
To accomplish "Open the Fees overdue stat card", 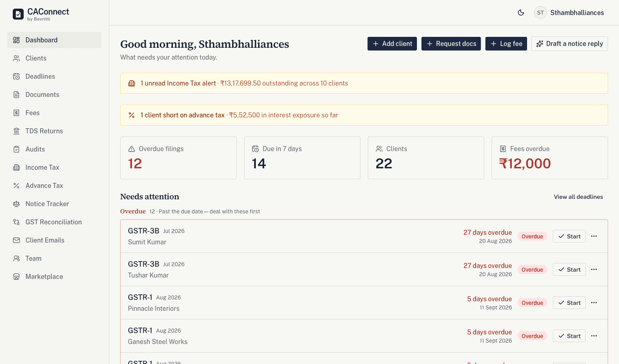I will tap(550, 158).
